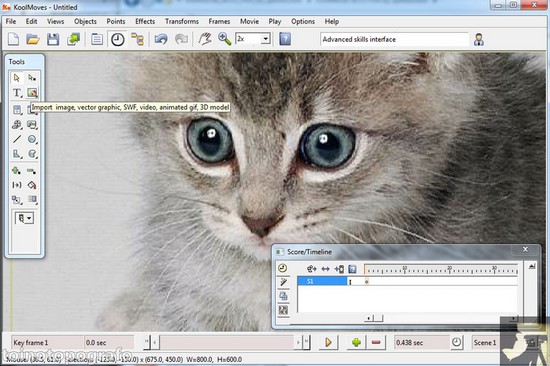The image size is (550, 366).
Task: Pick the Line drawing tool
Action: click(17, 139)
